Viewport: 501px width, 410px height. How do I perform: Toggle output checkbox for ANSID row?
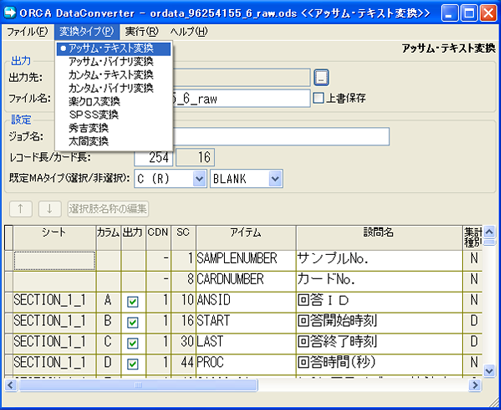point(133,302)
